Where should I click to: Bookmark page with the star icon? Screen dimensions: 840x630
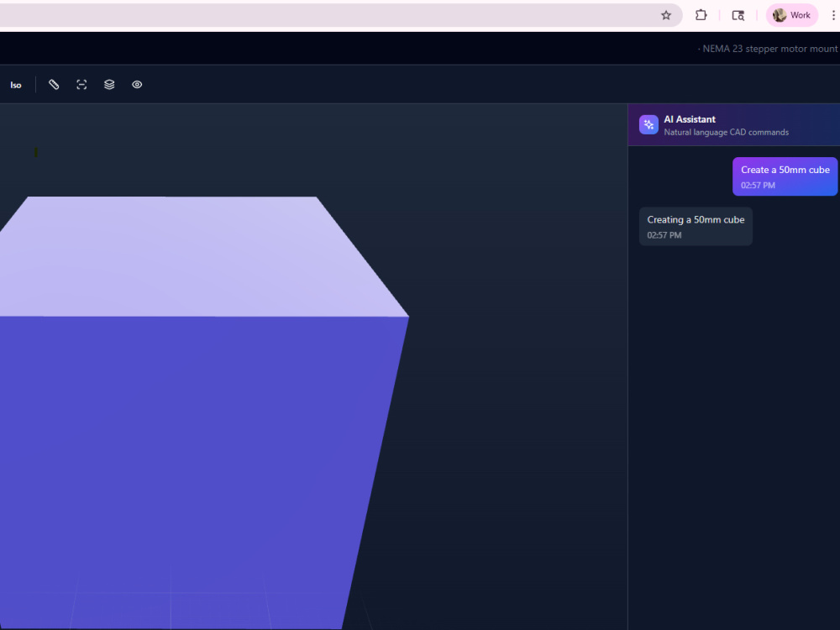[666, 15]
